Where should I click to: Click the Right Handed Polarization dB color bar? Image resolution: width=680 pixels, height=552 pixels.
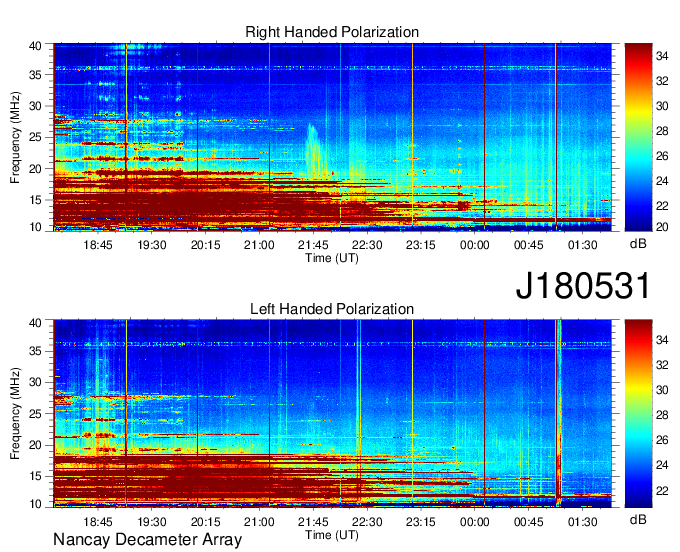tap(638, 137)
